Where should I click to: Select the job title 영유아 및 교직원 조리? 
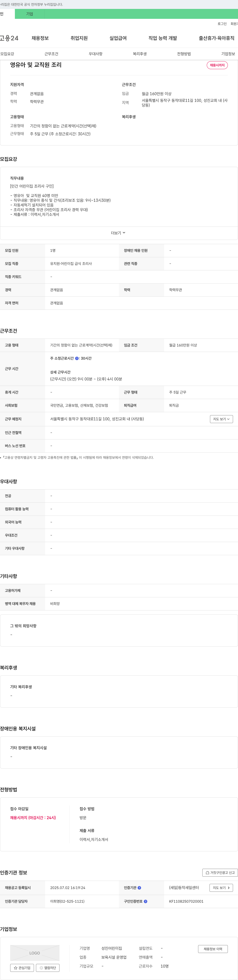(36, 65)
